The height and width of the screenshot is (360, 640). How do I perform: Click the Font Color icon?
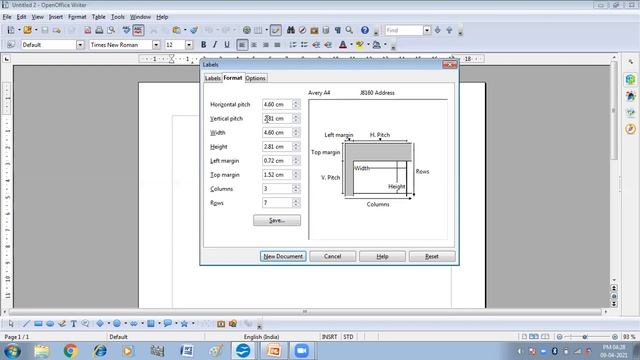tap(343, 45)
